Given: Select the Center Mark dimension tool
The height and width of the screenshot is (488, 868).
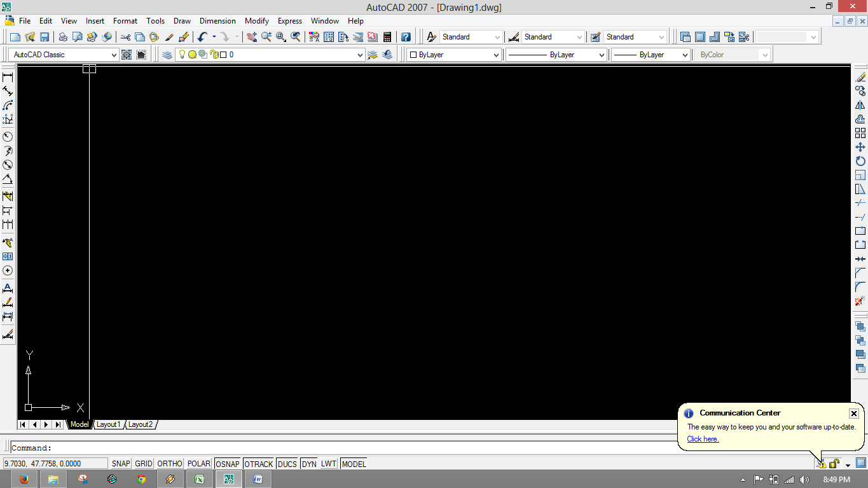Looking at the screenshot, I should point(8,270).
